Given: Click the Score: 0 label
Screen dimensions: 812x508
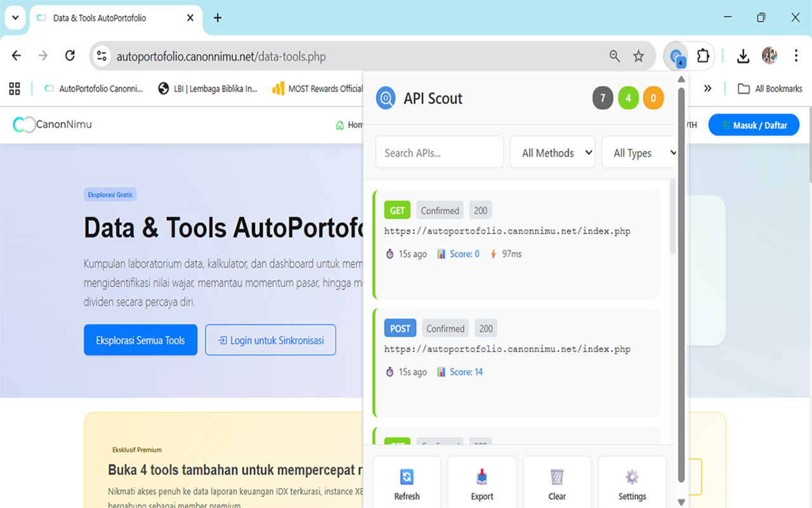Looking at the screenshot, I should point(464,254).
